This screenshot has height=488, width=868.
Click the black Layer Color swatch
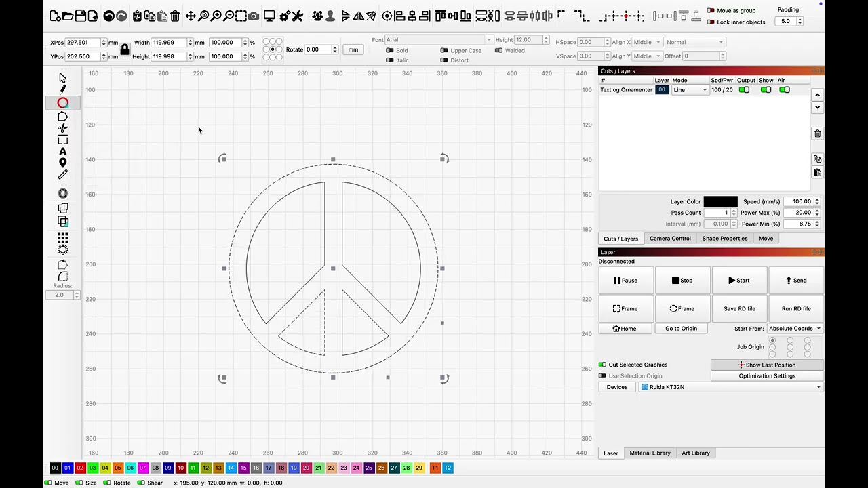tap(720, 202)
